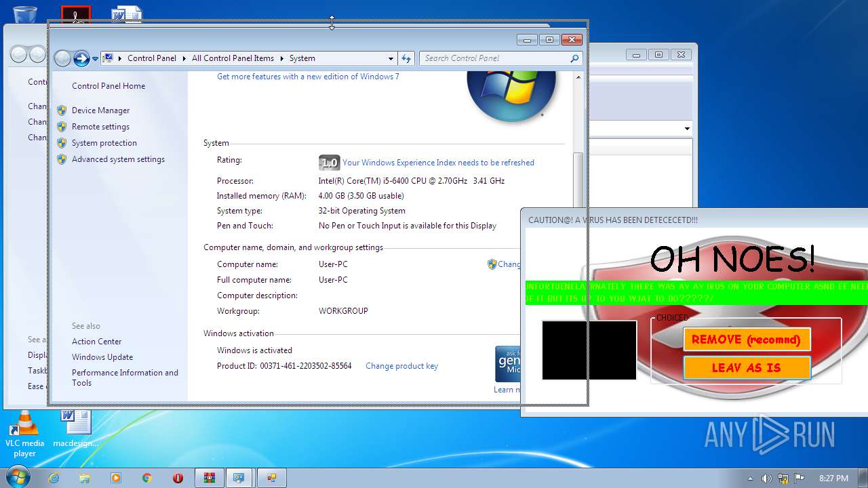This screenshot has height=488, width=868.
Task: Open Windows Explorer folder from taskbar
Action: [85, 478]
